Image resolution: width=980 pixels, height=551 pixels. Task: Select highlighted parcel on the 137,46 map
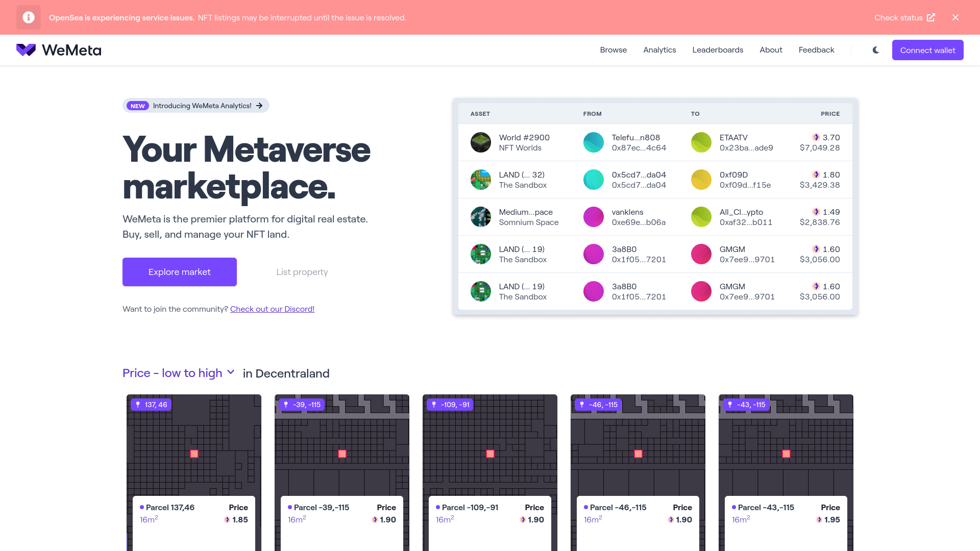pyautogui.click(x=194, y=454)
